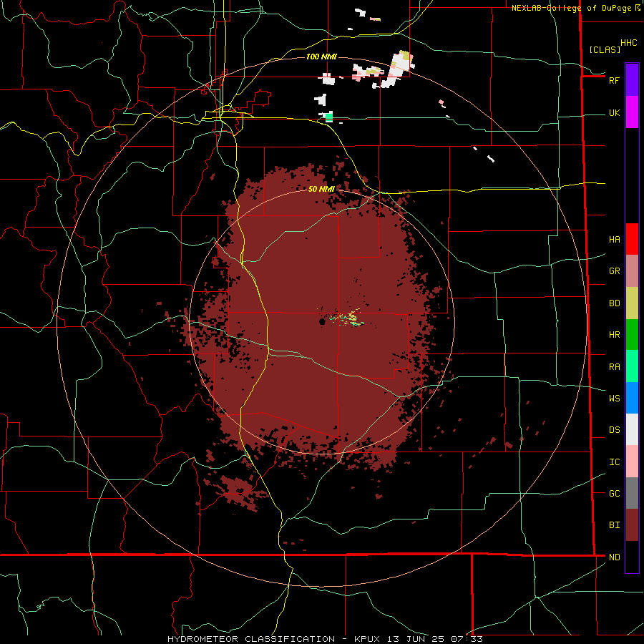
Task: Click the HA legend label
Action: (614, 240)
